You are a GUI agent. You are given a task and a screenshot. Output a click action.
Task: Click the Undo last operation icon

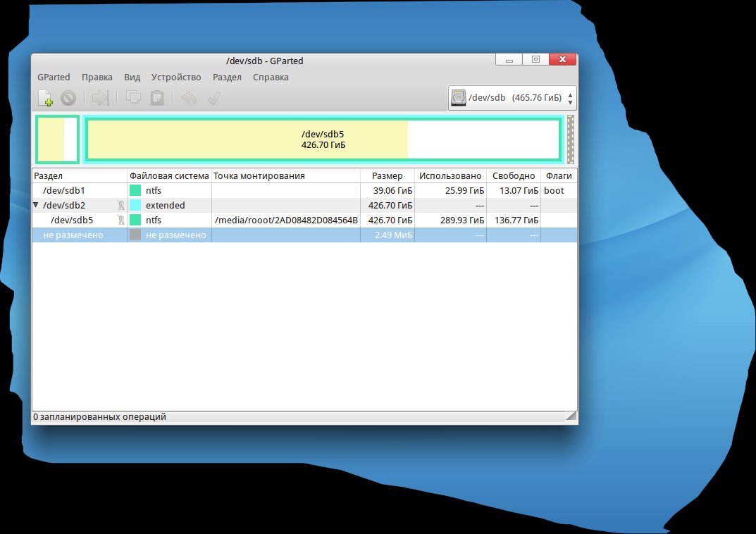[x=189, y=99]
